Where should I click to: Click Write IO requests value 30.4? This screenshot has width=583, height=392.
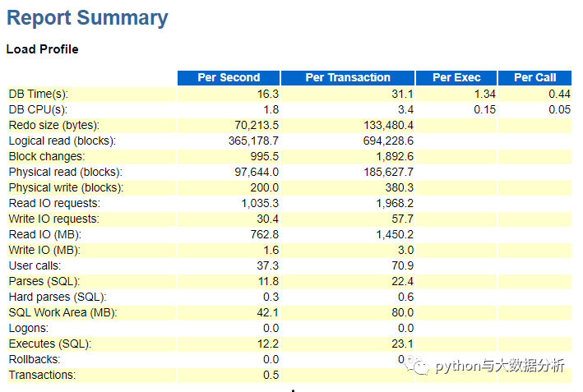point(268,219)
